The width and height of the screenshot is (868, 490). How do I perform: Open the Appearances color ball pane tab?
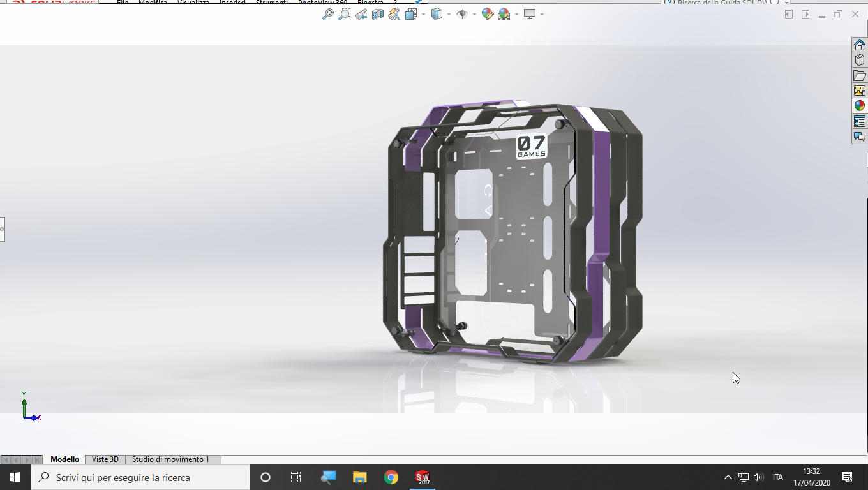(860, 106)
